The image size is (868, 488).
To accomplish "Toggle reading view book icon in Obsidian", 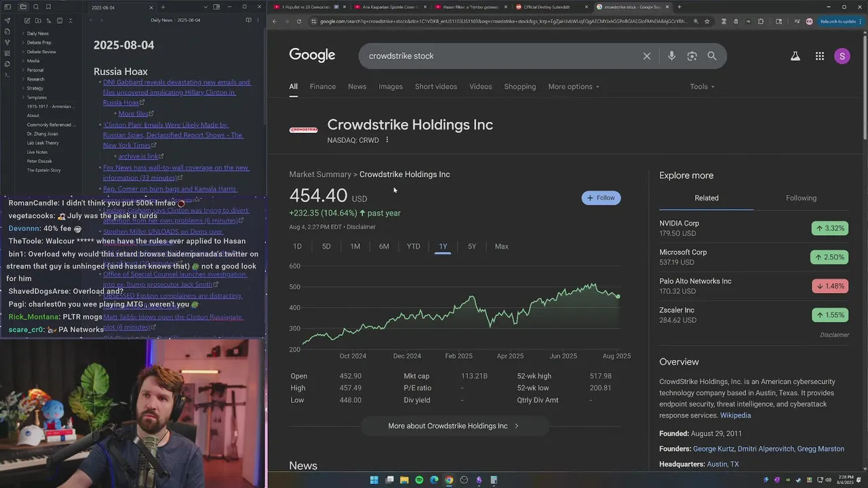I will click(248, 20).
